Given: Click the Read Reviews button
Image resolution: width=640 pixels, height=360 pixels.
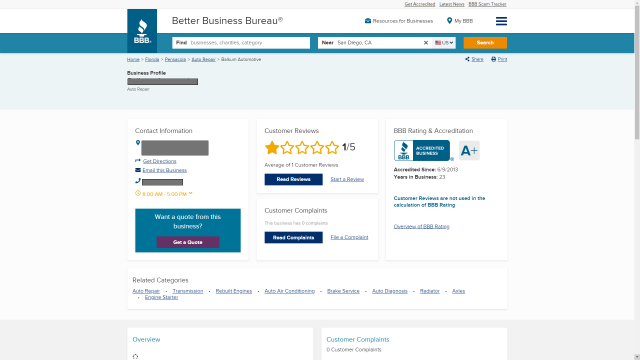Looking at the screenshot, I should click(293, 179).
